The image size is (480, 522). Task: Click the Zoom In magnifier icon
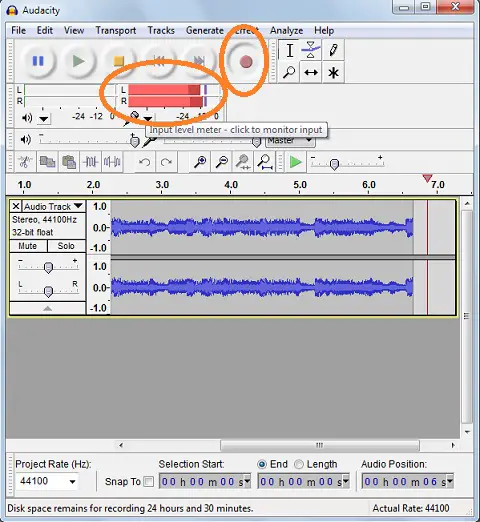click(x=200, y=162)
